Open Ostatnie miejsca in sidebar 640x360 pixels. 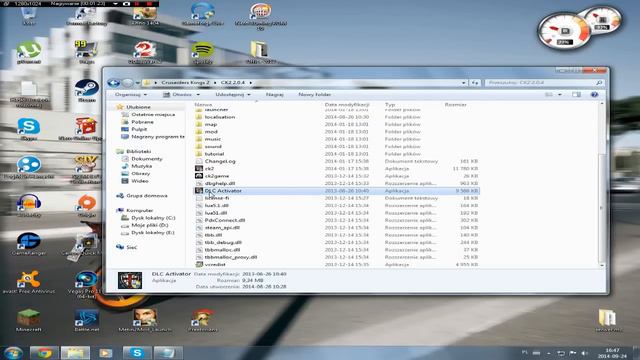pyautogui.click(x=153, y=115)
